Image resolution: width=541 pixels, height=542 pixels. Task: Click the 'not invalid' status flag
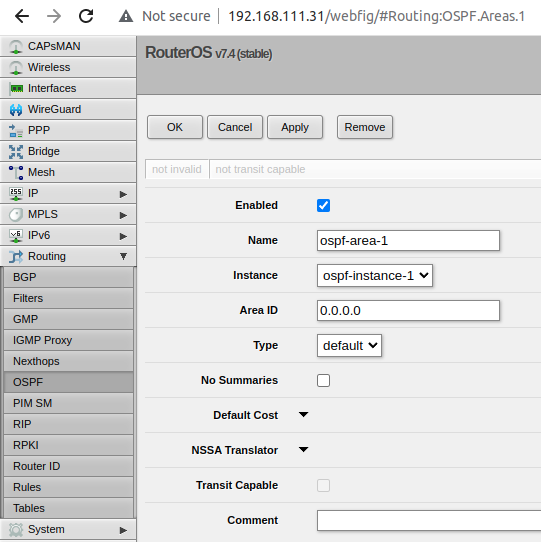click(x=177, y=169)
